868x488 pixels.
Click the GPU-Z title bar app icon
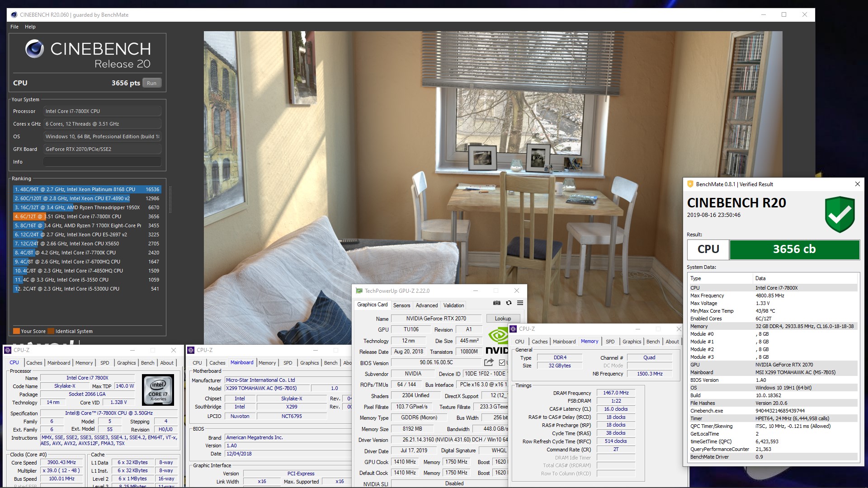click(359, 291)
